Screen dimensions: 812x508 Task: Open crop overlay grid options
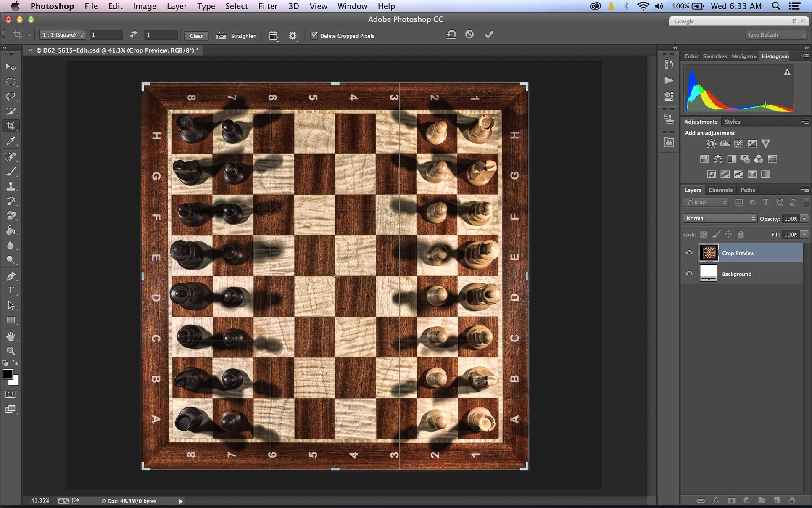click(273, 36)
